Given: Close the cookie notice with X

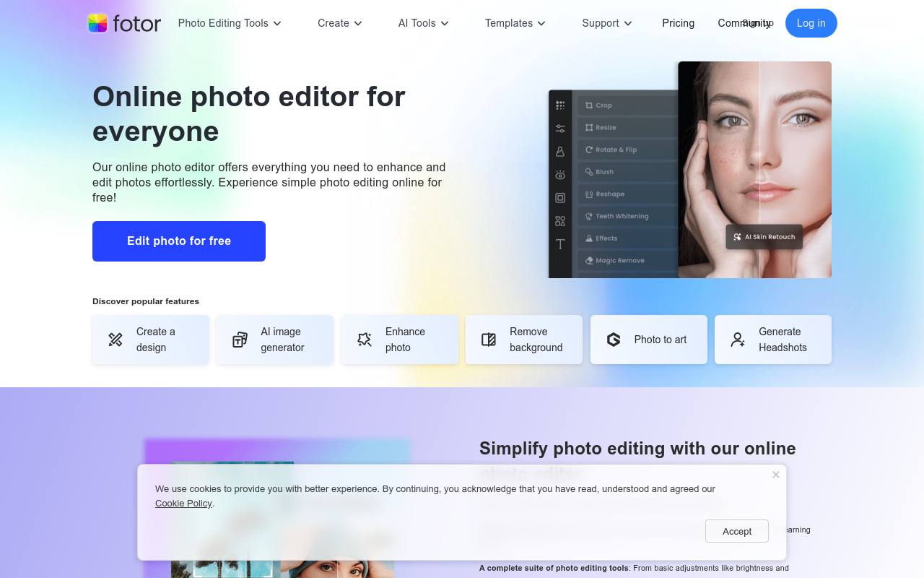Looking at the screenshot, I should pyautogui.click(x=776, y=475).
